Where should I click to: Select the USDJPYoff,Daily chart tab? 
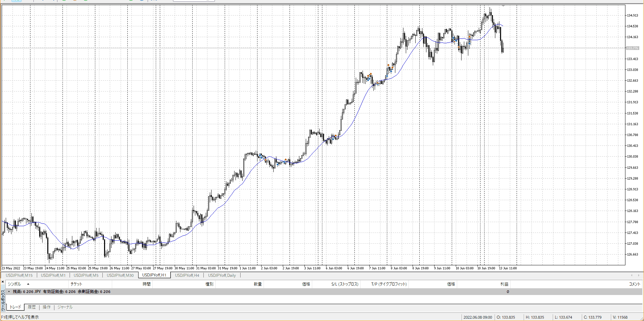[x=222, y=275]
